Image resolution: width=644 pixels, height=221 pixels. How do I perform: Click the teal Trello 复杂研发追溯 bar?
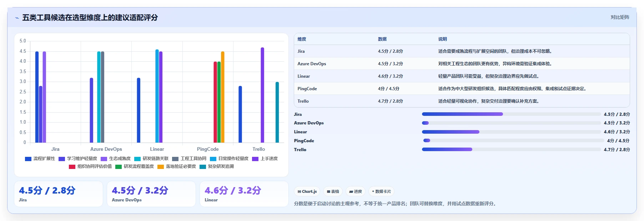pyautogui.click(x=277, y=112)
